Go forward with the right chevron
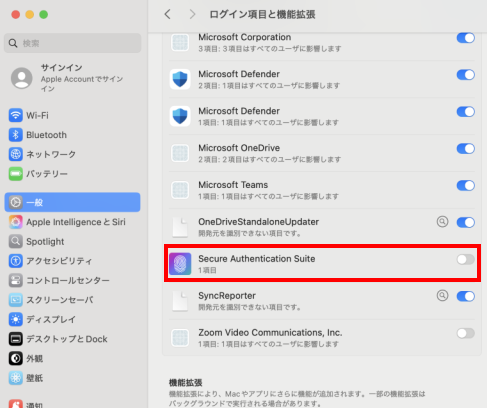This screenshot has width=487, height=408. 192,14
